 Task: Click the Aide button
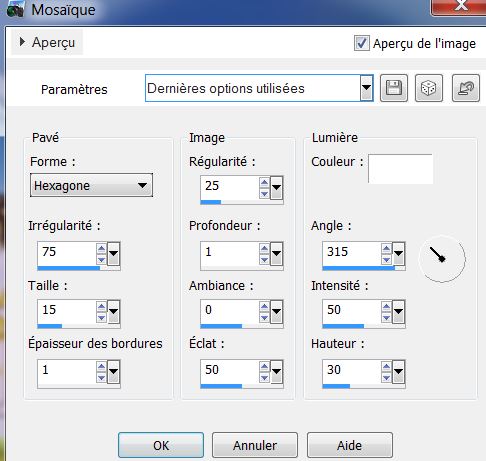tap(350, 445)
